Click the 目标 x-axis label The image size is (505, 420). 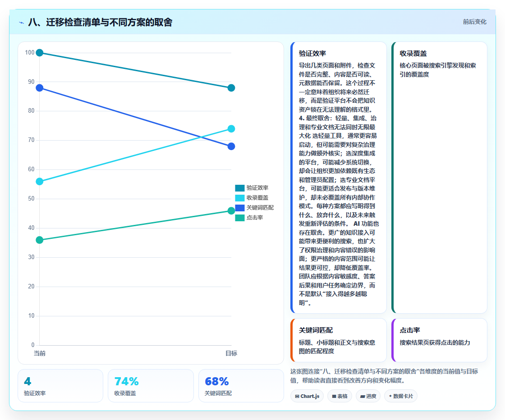tap(231, 353)
